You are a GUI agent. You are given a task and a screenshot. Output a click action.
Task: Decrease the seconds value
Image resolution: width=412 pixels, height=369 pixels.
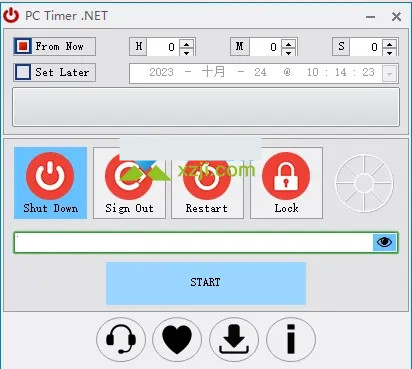(389, 52)
